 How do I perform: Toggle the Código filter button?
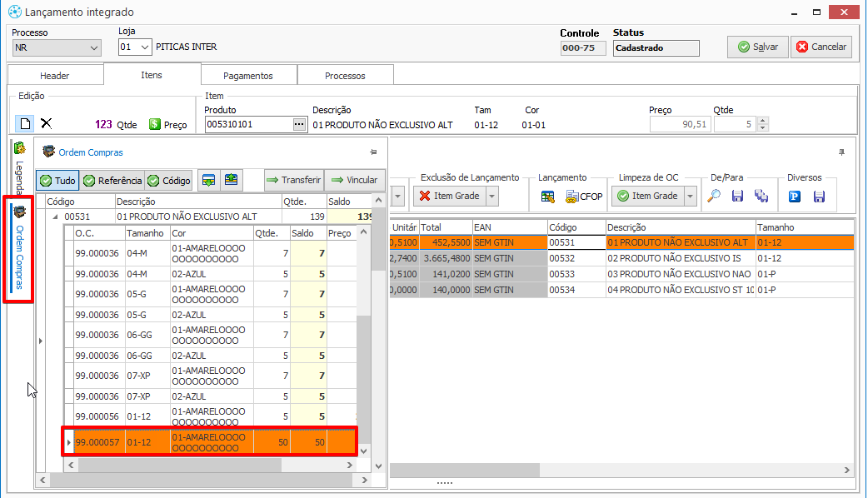pos(168,180)
